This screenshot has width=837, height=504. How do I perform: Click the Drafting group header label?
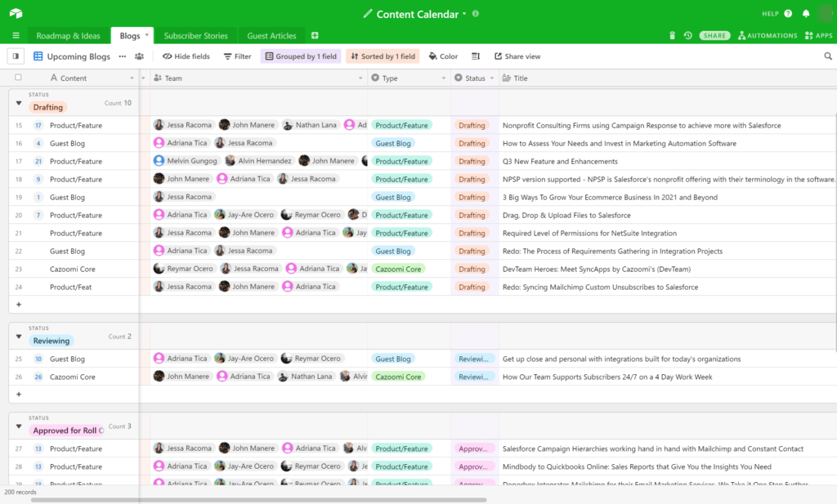coord(47,107)
